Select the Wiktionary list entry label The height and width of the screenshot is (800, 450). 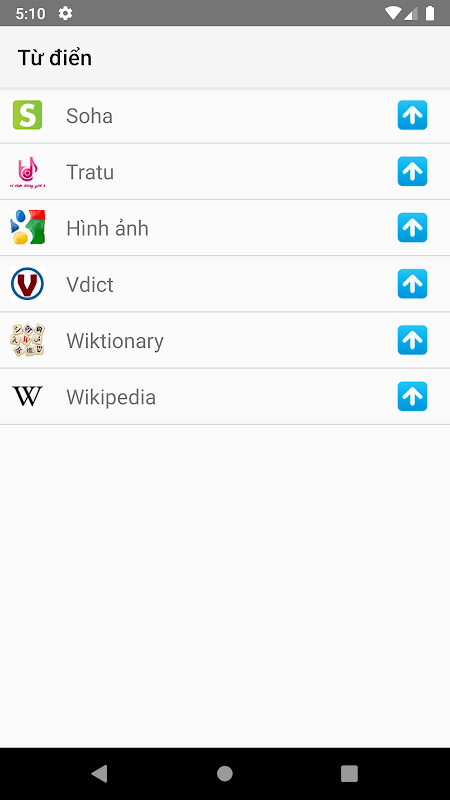(x=115, y=341)
